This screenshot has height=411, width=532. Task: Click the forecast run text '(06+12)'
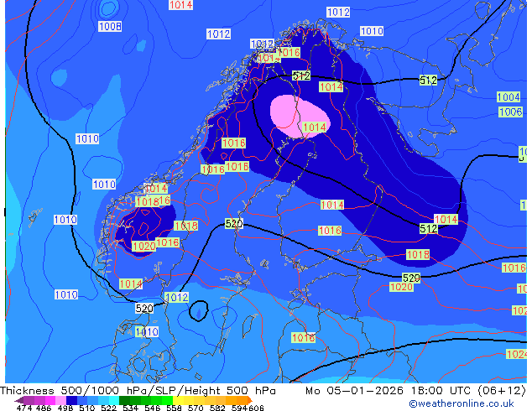[x=502, y=391]
